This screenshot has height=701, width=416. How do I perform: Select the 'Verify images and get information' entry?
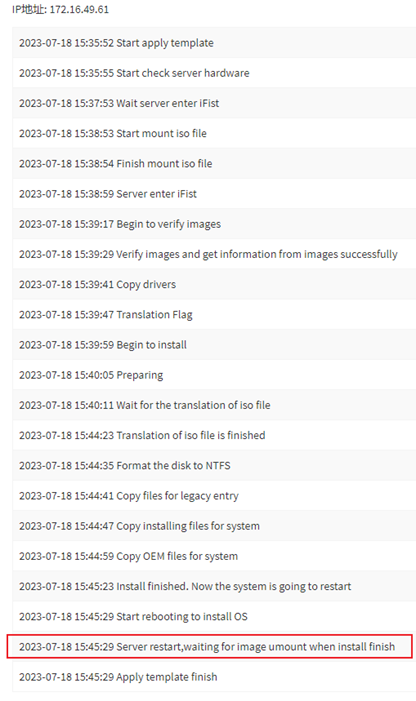point(214,254)
